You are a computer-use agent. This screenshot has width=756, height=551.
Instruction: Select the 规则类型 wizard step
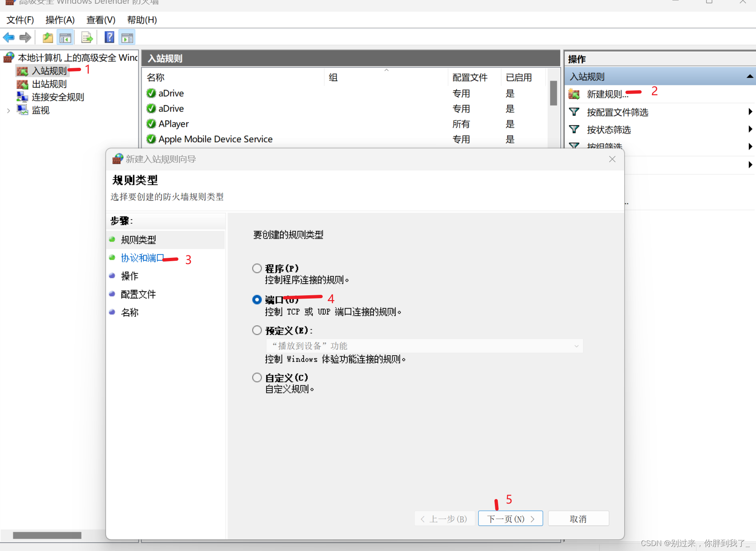[x=138, y=240]
